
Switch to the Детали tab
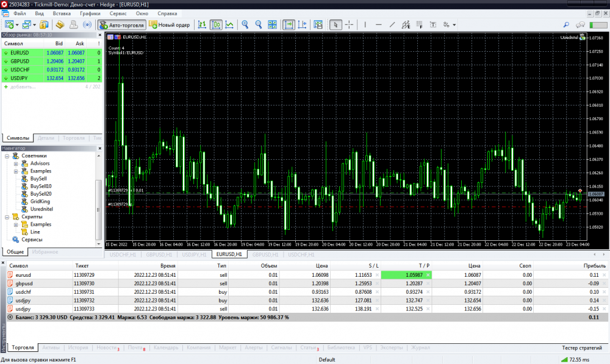tap(46, 138)
